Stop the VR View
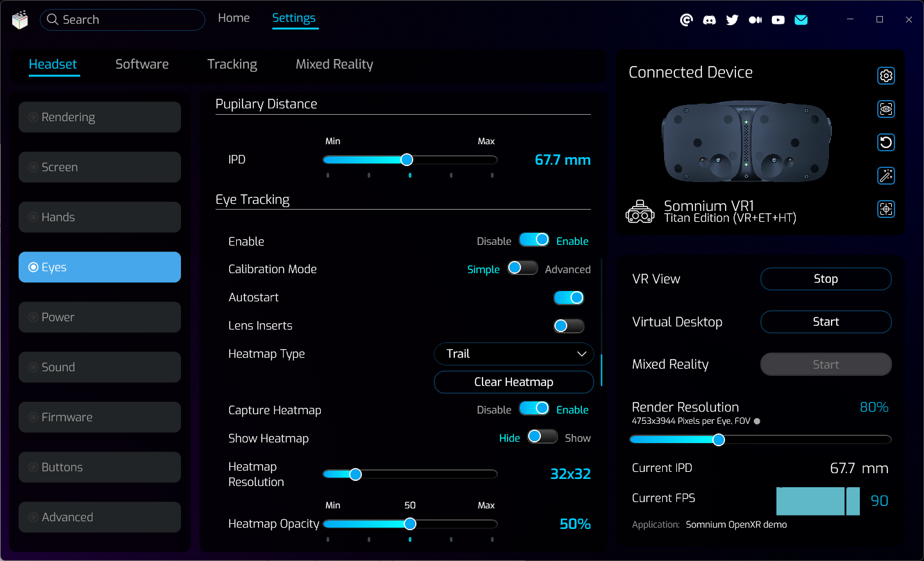This screenshot has width=924, height=561. point(825,279)
